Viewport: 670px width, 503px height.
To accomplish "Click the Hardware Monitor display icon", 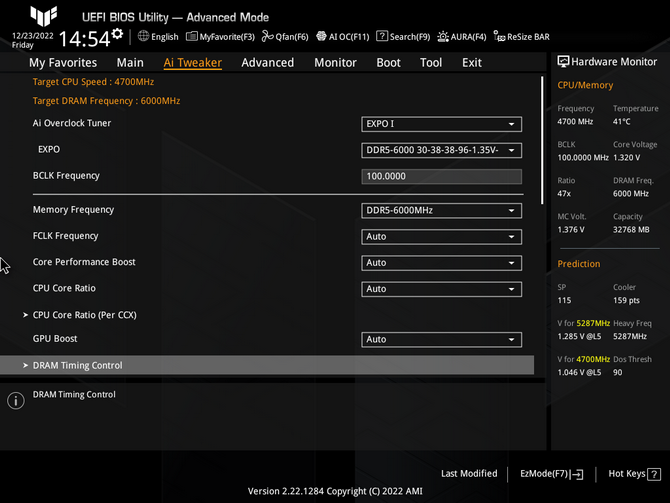I will pyautogui.click(x=563, y=62).
